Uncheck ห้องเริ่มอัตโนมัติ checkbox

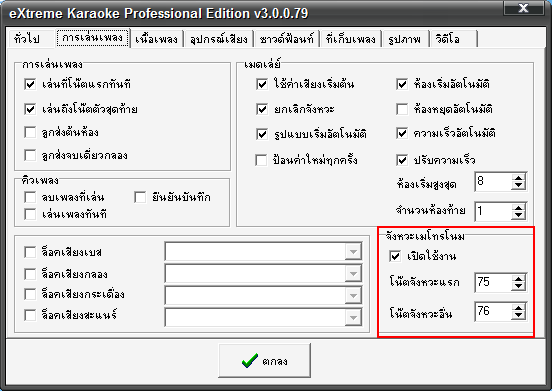(x=402, y=84)
